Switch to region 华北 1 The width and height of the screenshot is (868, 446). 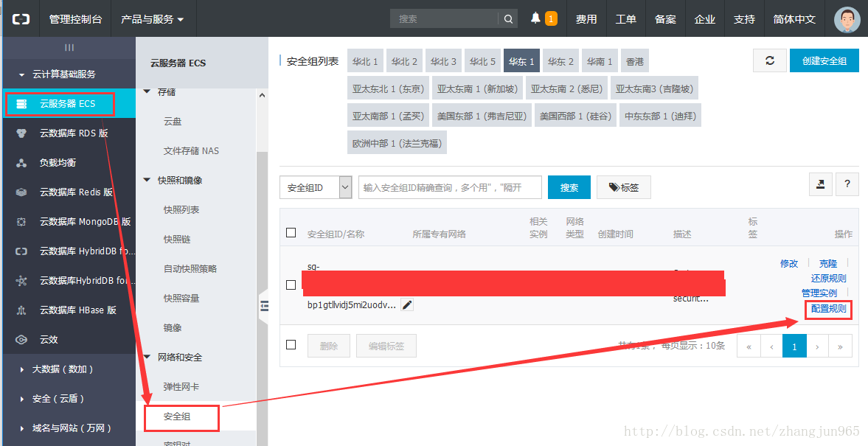[x=365, y=61]
